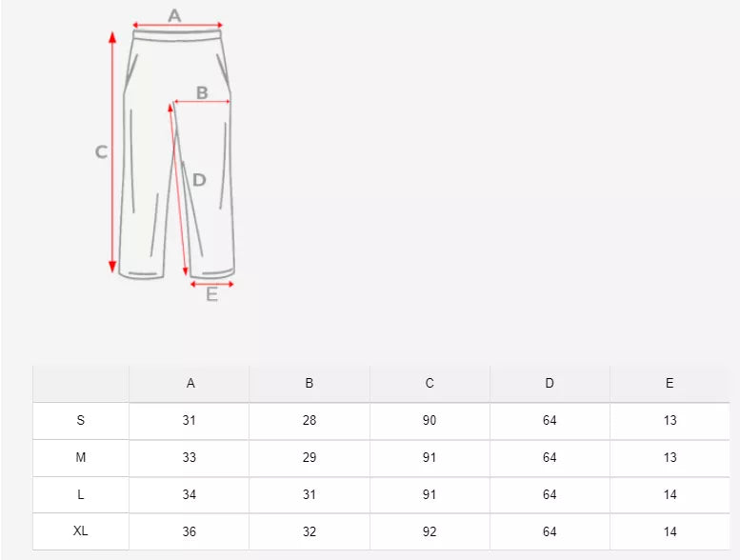The image size is (740, 560).
Task: Select column header E in size table
Action: click(670, 384)
